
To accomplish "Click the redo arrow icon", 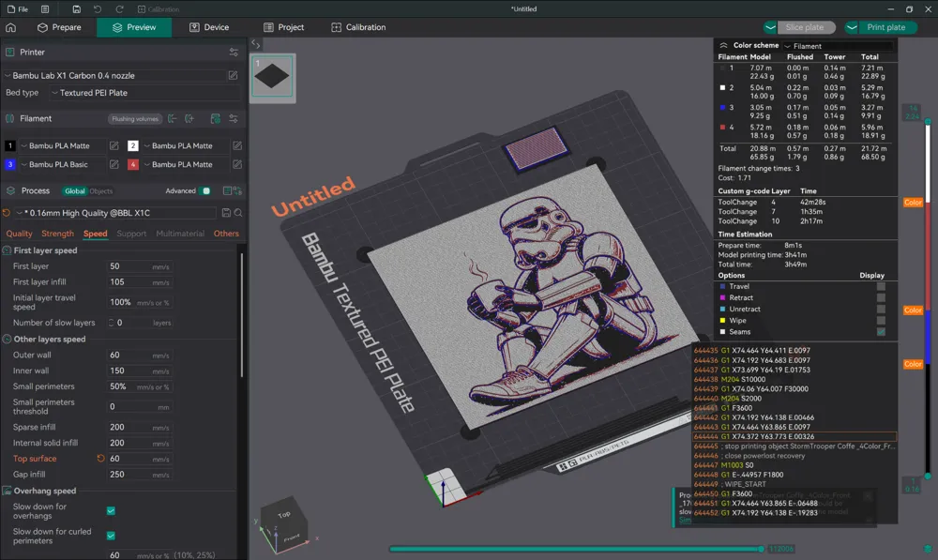I will tap(119, 9).
